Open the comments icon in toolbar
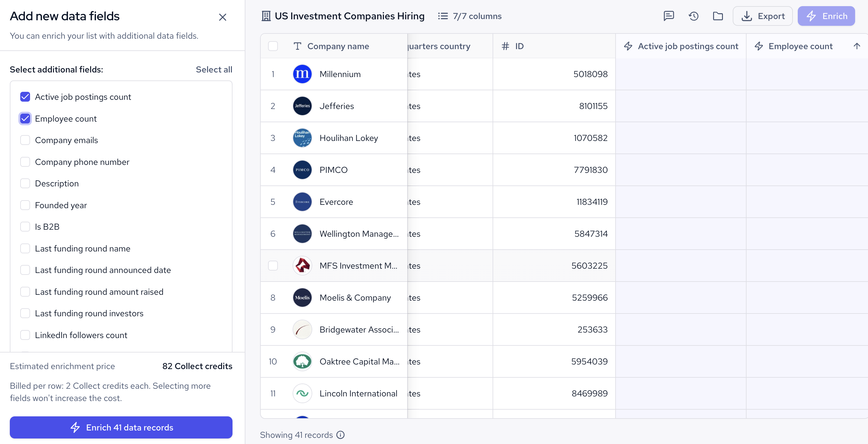The height and width of the screenshot is (444, 868). (x=669, y=16)
